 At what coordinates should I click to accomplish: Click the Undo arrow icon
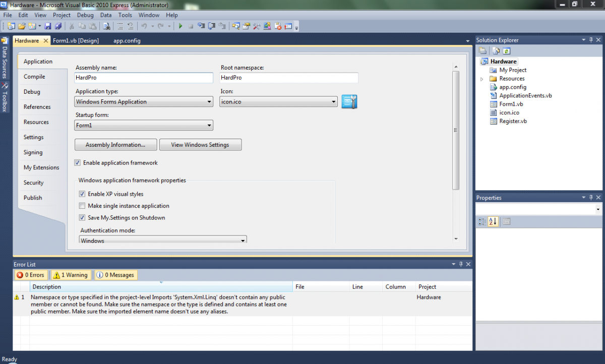(144, 26)
